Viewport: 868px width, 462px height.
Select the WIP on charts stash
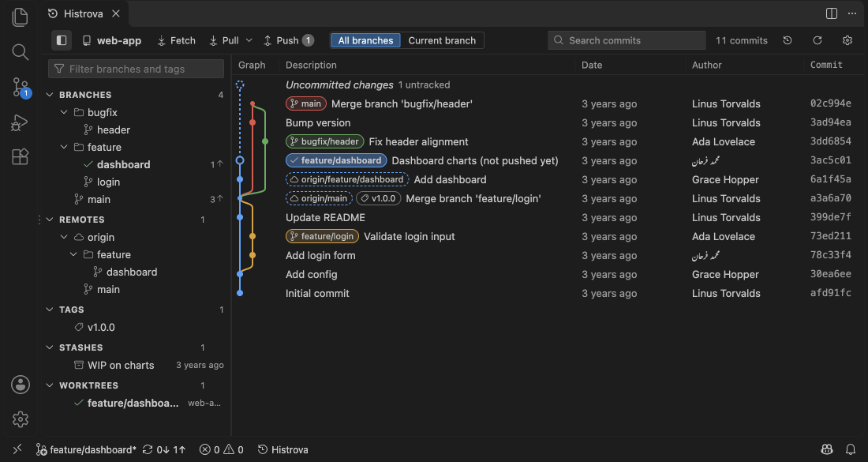point(137,365)
